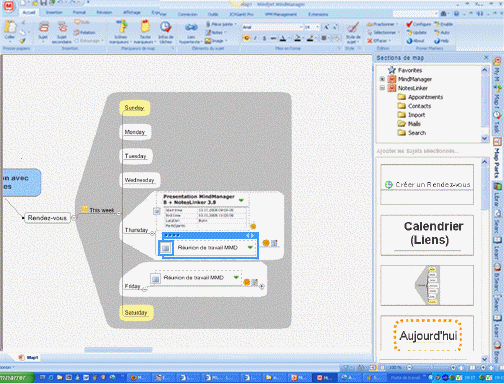Click Enable in Power Markers
504x384 pixels.
[x=443, y=24]
